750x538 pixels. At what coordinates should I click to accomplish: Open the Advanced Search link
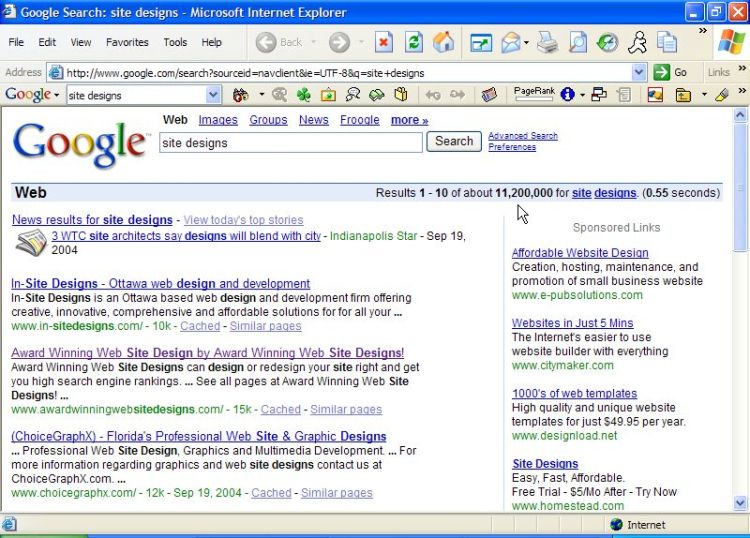tap(523, 136)
